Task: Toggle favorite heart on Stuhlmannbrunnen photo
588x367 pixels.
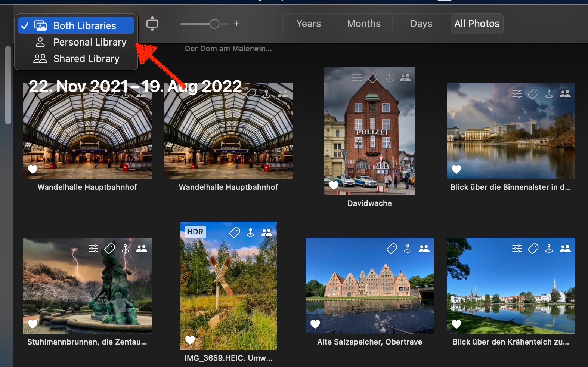Action: coord(33,324)
